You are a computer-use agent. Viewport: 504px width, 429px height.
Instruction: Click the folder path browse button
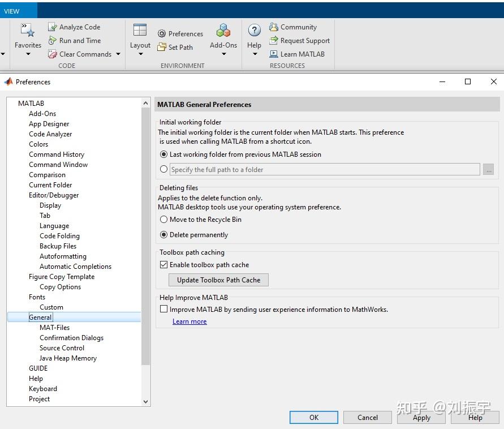pos(488,169)
